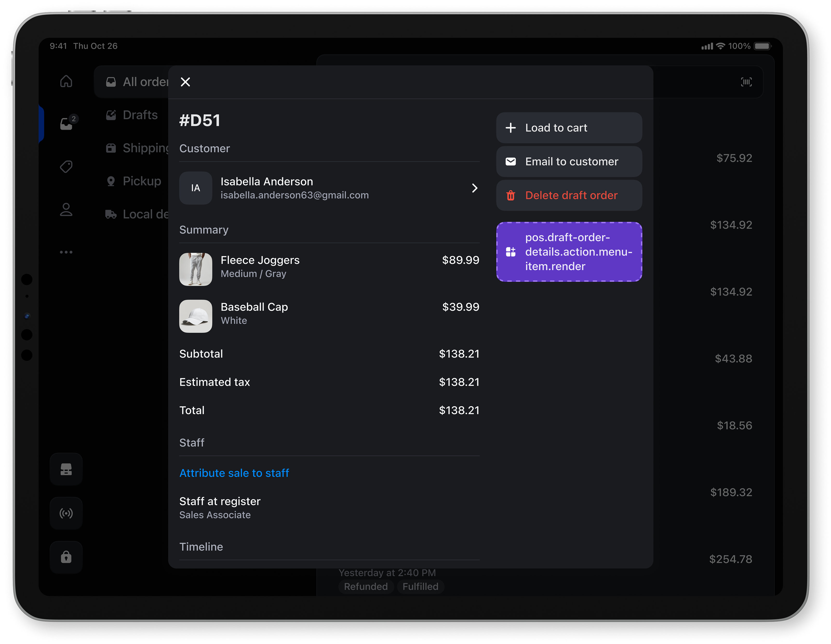Click the $189.32 order amount in background list

(731, 492)
